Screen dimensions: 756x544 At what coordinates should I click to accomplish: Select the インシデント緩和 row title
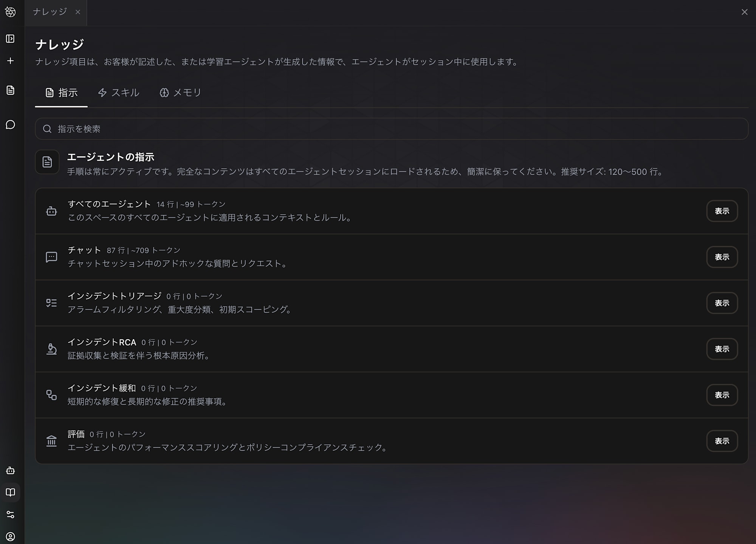tap(102, 388)
